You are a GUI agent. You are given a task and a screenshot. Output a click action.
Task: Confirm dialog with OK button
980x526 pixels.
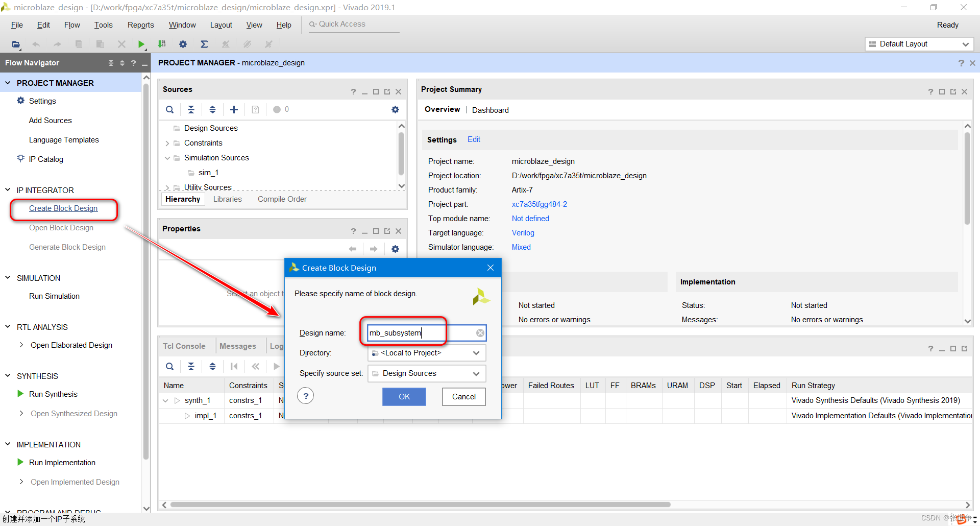tap(404, 397)
